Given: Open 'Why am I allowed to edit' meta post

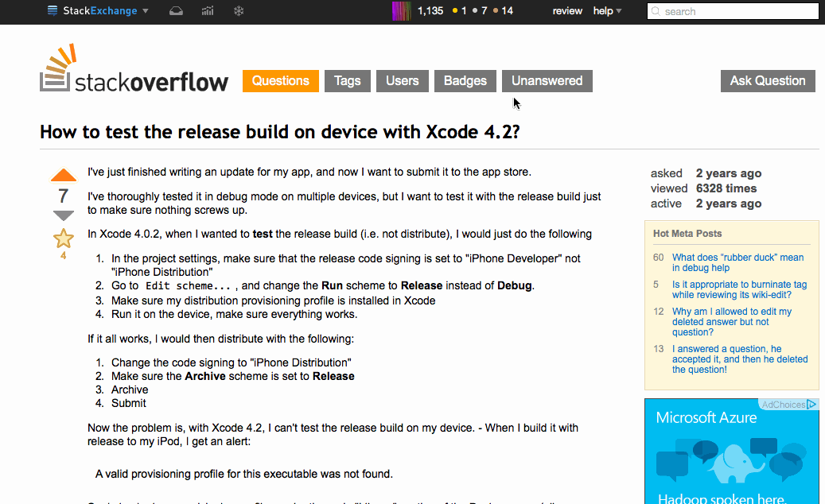Looking at the screenshot, I should [x=732, y=322].
